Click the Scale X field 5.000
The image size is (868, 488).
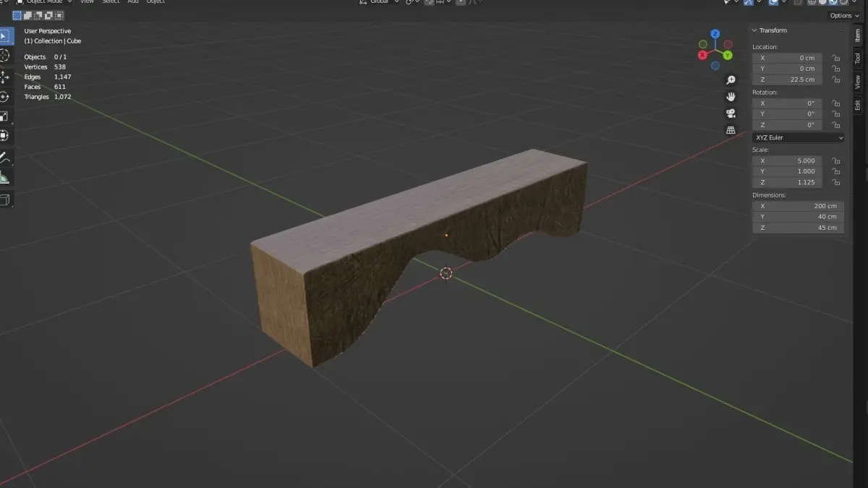(x=788, y=160)
